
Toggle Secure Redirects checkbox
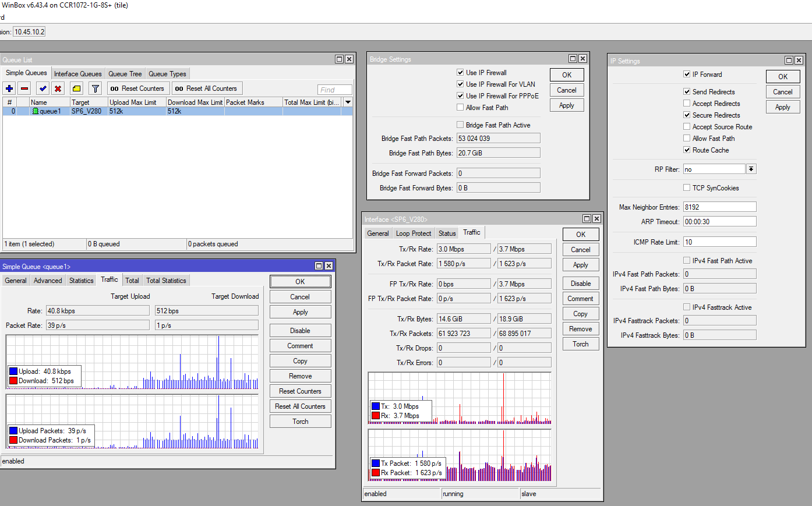tap(687, 115)
